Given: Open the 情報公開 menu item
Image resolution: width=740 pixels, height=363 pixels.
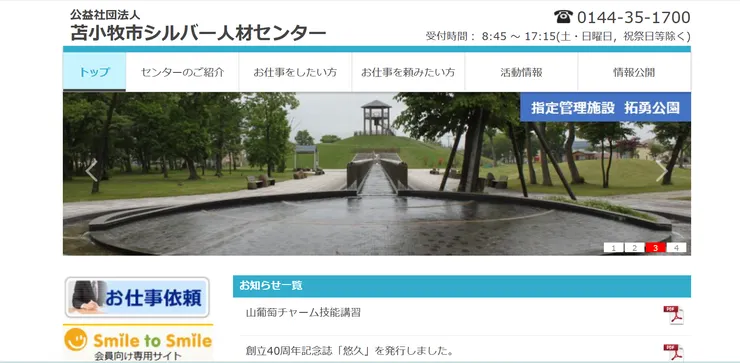Looking at the screenshot, I should click(x=634, y=72).
